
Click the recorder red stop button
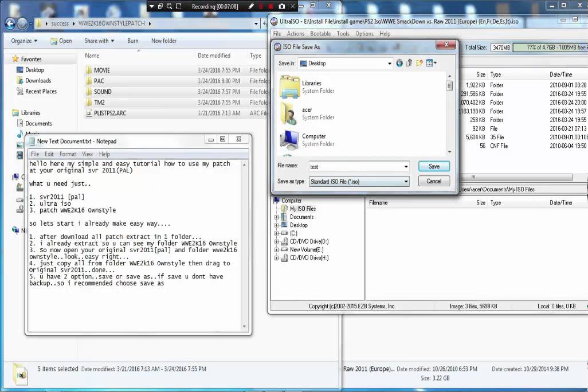[x=271, y=6]
